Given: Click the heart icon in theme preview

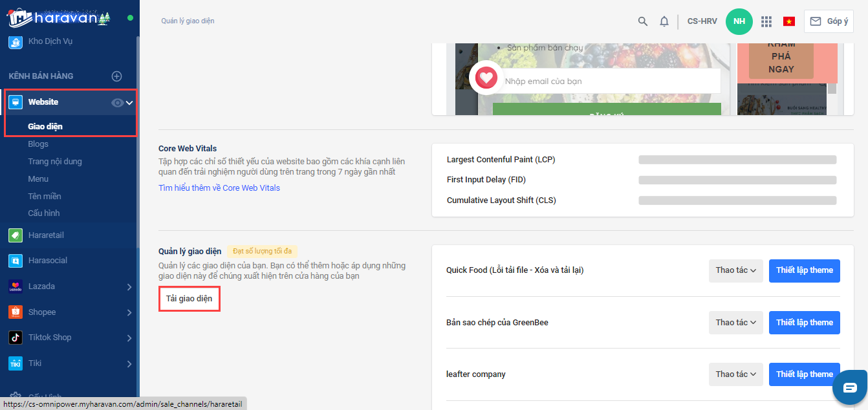Looking at the screenshot, I should 486,78.
